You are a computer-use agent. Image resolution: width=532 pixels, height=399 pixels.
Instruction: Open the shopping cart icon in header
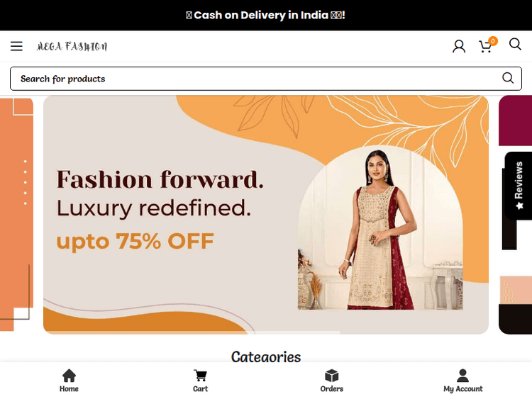[485, 47]
